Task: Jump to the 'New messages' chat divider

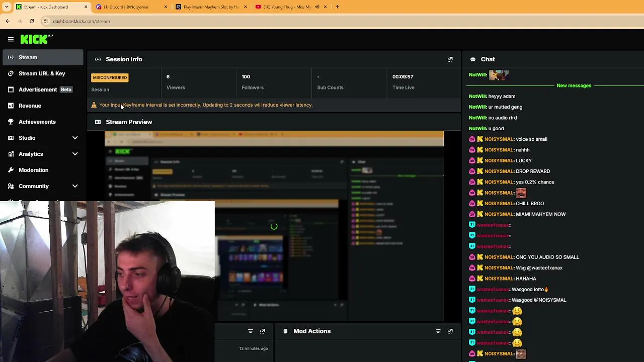Action: 574,85
